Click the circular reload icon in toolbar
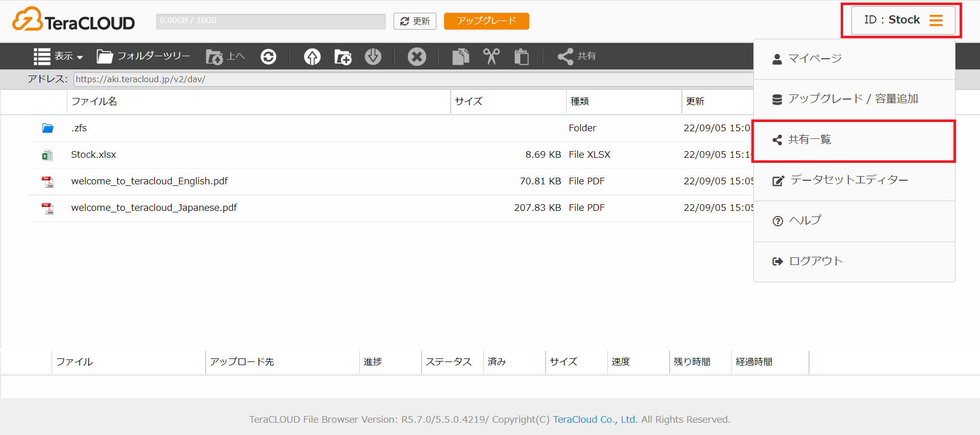Image resolution: width=980 pixels, height=435 pixels. pos(268,56)
